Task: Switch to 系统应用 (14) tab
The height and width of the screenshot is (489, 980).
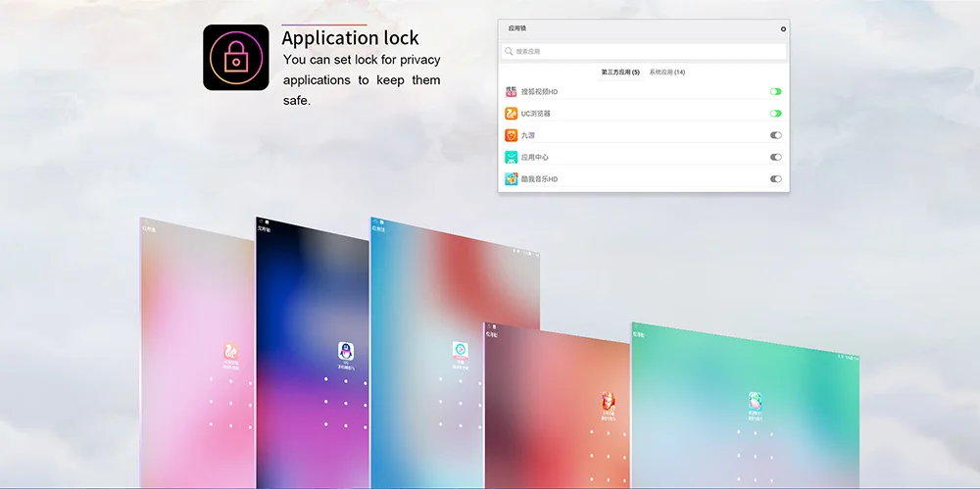Action: click(666, 72)
